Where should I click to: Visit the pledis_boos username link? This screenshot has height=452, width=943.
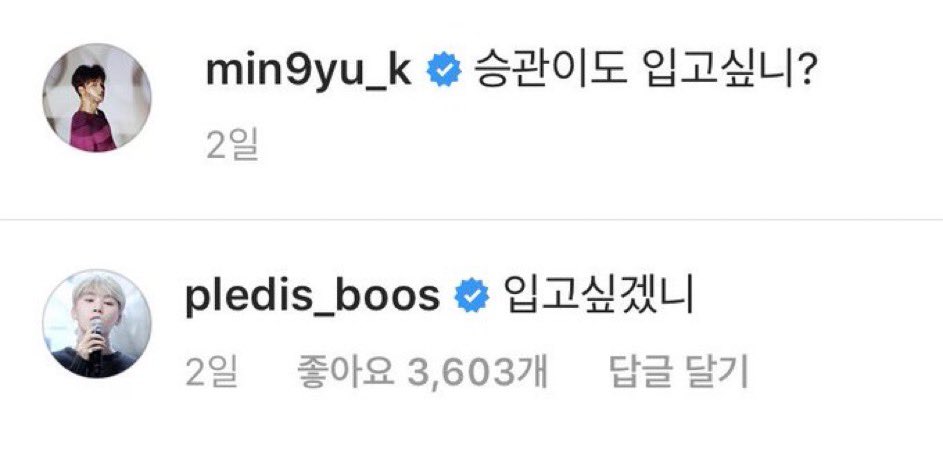(x=313, y=298)
